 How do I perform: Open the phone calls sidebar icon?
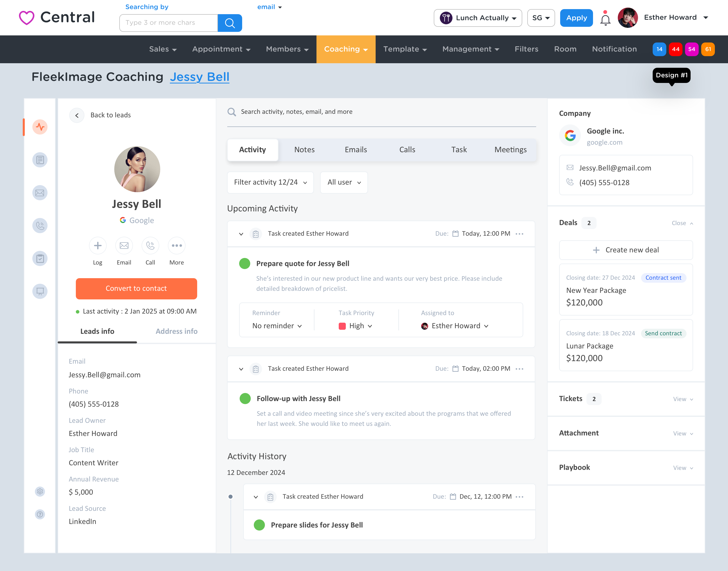[40, 226]
